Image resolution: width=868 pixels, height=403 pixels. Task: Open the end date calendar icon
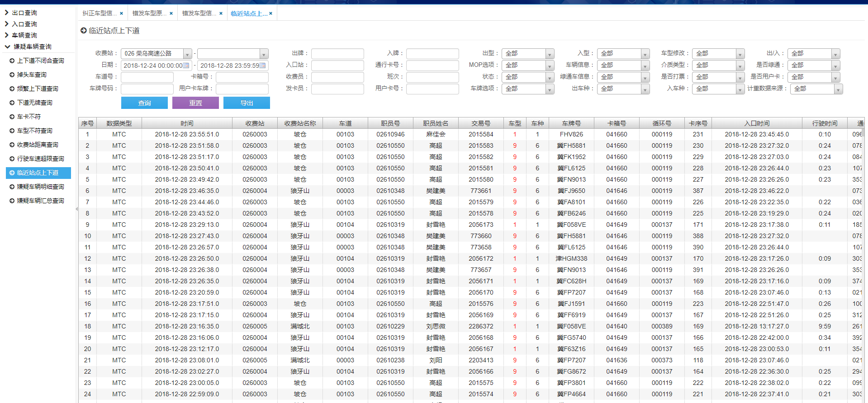coord(263,66)
